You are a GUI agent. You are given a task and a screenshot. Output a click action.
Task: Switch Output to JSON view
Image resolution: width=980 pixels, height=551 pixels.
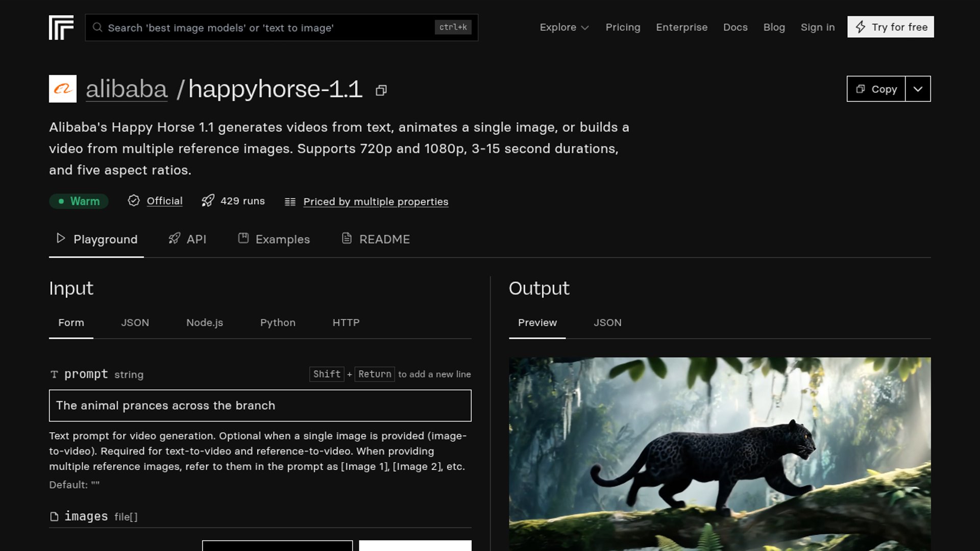click(x=607, y=323)
